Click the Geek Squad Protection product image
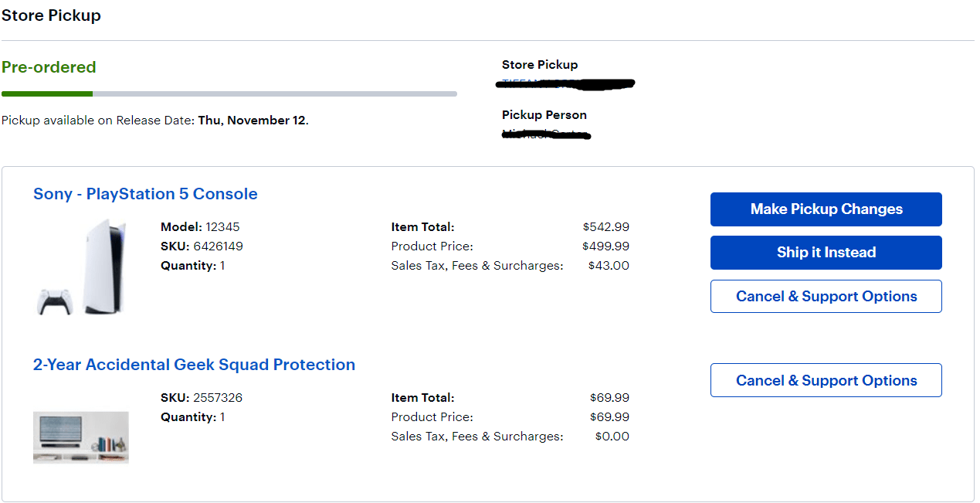 (x=81, y=437)
